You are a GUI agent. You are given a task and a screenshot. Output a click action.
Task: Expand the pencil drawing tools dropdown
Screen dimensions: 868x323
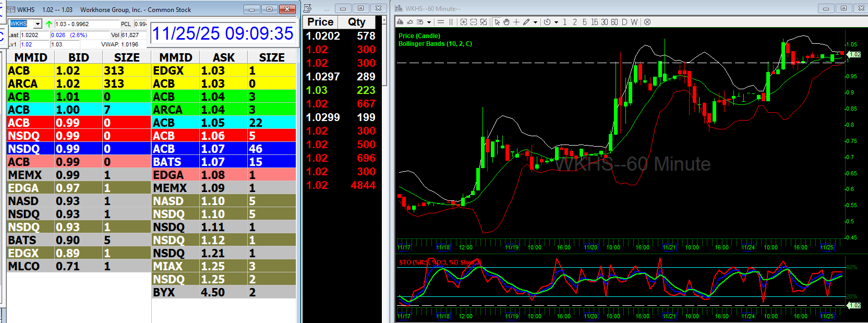click(535, 22)
